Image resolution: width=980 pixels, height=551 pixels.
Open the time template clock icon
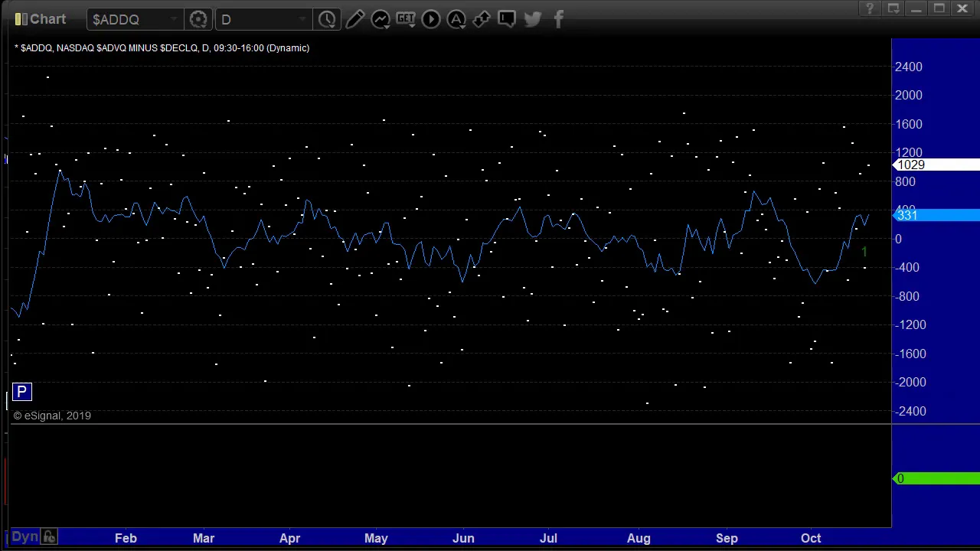pos(327,19)
